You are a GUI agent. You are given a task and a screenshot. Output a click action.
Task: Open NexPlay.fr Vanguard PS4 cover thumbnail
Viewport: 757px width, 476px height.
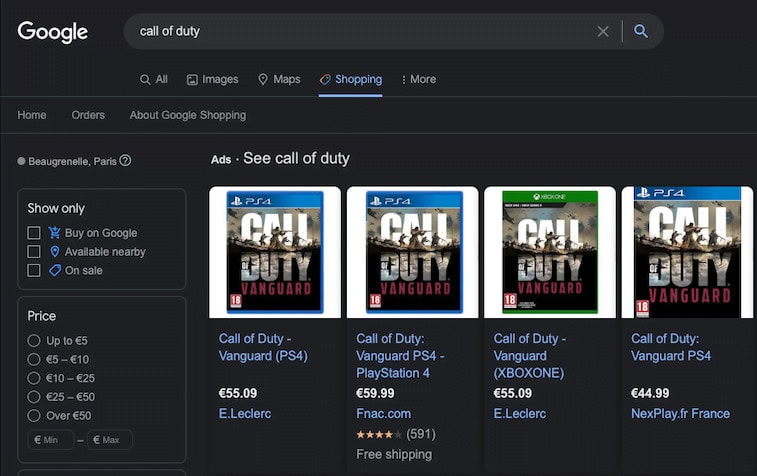[687, 252]
